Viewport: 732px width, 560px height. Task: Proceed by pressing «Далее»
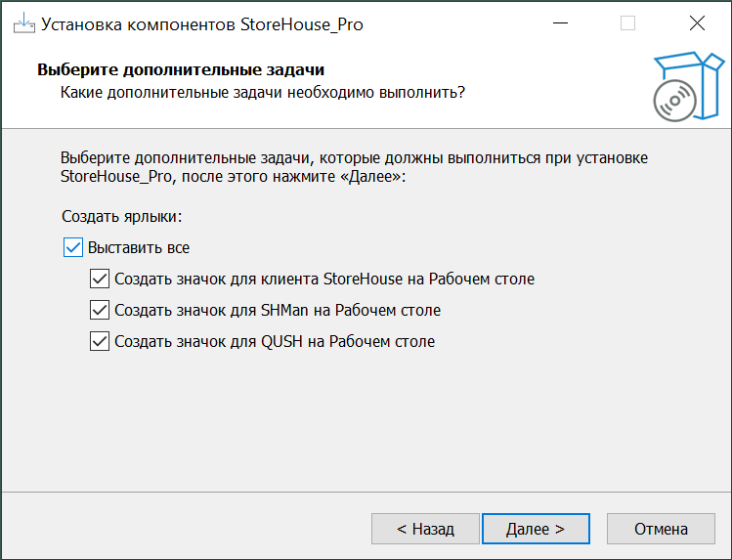[x=536, y=529]
